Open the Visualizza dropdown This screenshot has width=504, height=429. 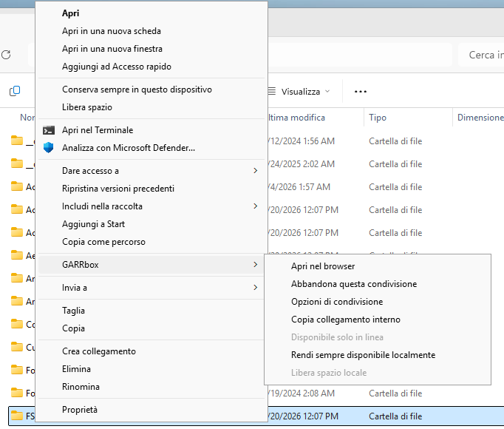tap(299, 92)
